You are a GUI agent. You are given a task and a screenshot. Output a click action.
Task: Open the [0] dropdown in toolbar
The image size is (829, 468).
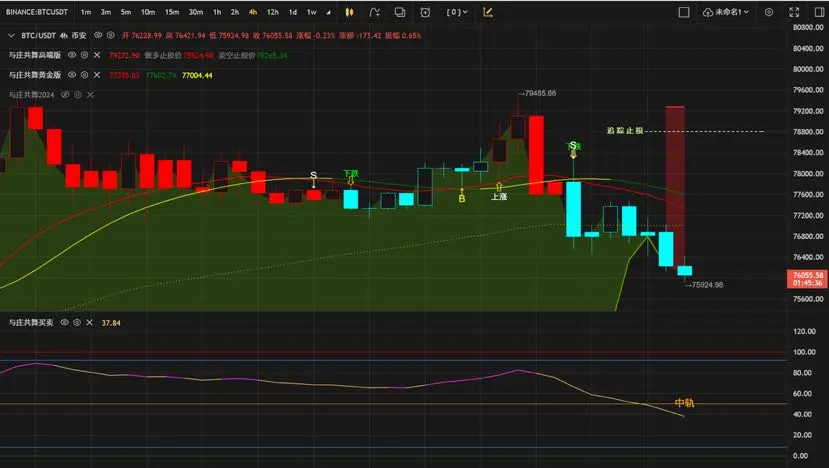[x=457, y=12]
